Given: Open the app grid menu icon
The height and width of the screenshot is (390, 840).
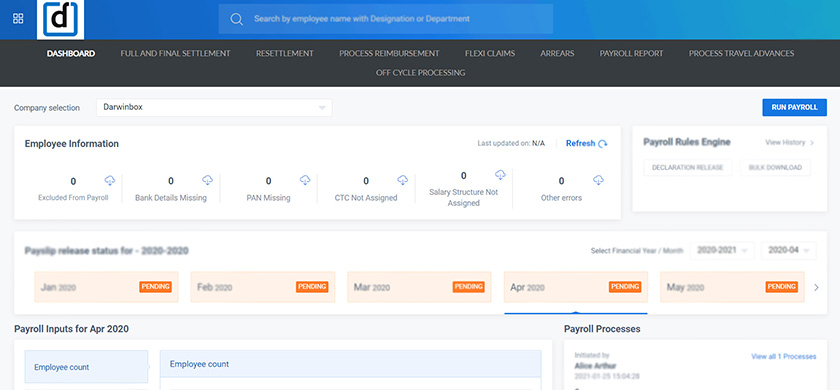Looking at the screenshot, I should (18, 19).
